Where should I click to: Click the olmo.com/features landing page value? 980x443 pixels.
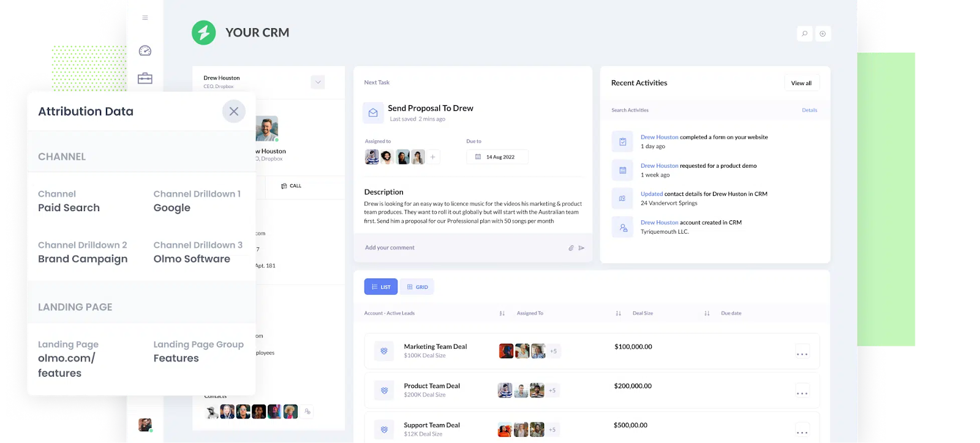[x=66, y=366]
